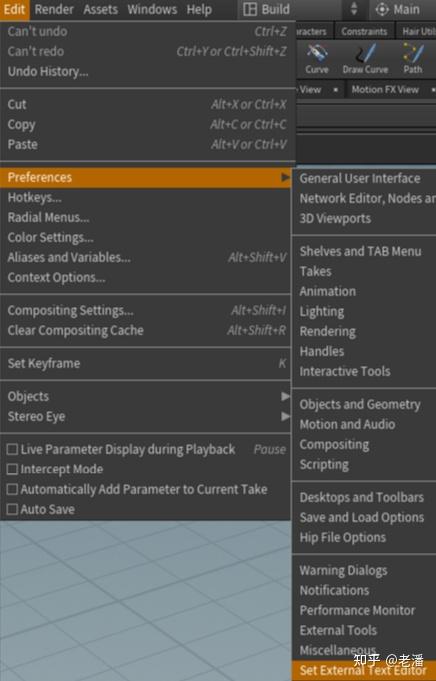
Task: Open Hotkeys settings
Action: coord(35,198)
